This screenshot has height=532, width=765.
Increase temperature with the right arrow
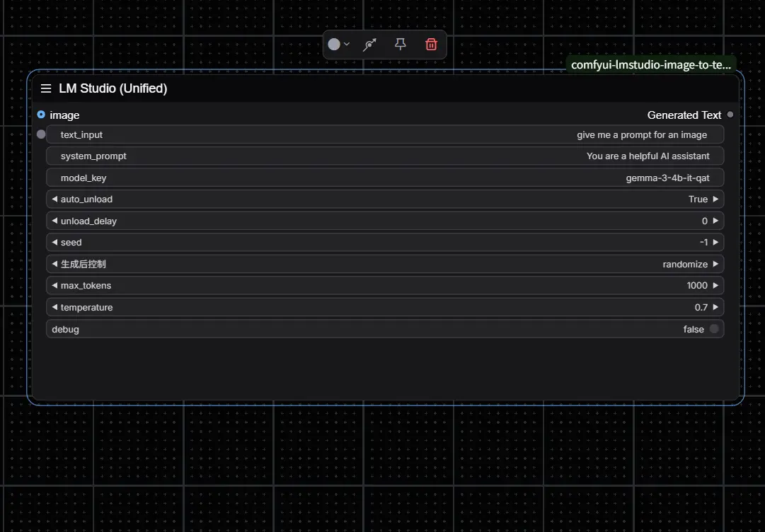coord(715,307)
